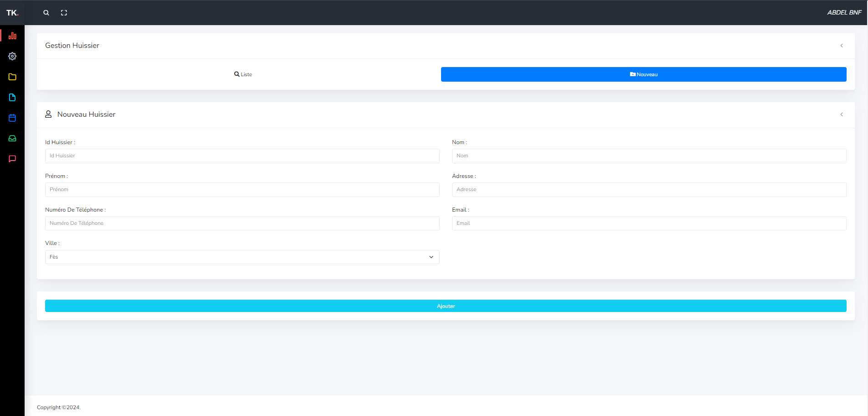The image size is (868, 416).
Task: Open the settings gear sidebar icon
Action: [12, 56]
